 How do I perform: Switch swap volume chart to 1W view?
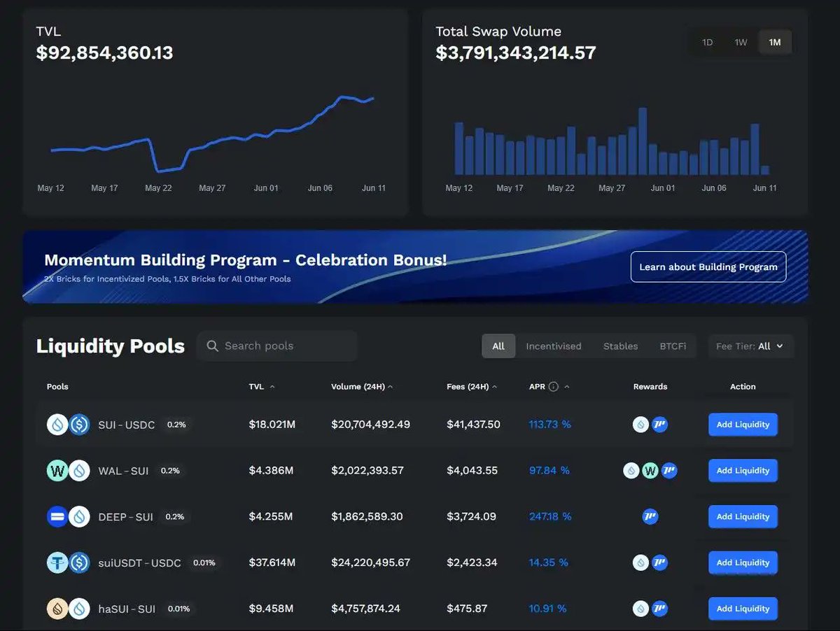(741, 42)
